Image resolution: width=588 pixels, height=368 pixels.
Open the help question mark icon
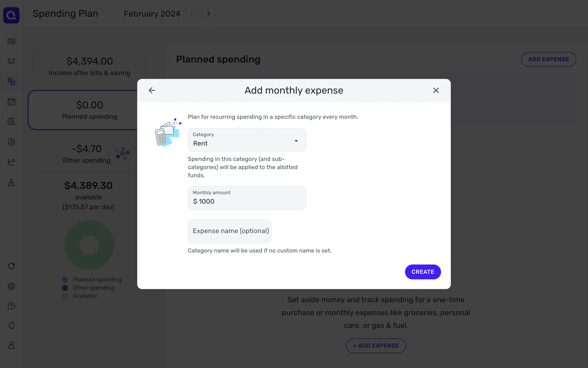click(11, 306)
